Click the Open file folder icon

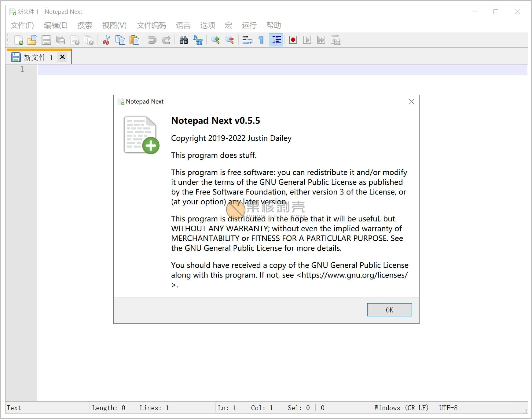32,40
